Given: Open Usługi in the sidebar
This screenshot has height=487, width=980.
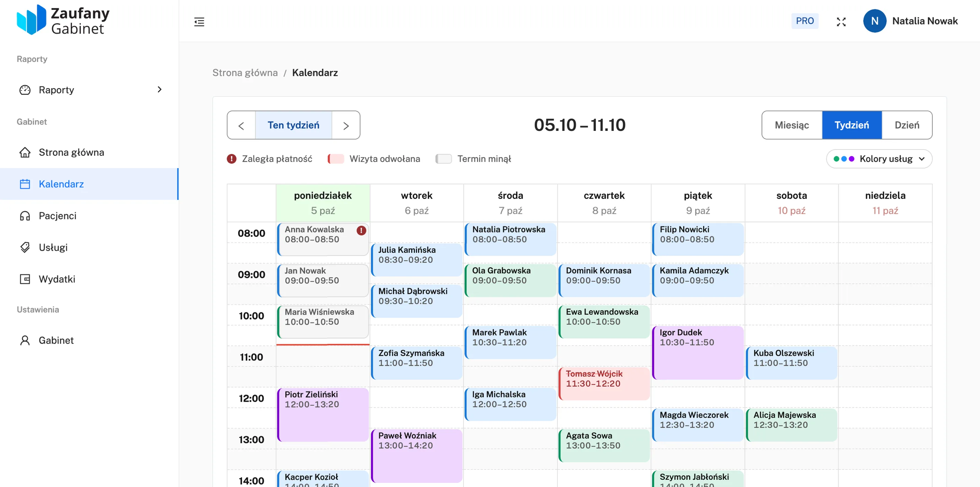Looking at the screenshot, I should tap(89, 248).
